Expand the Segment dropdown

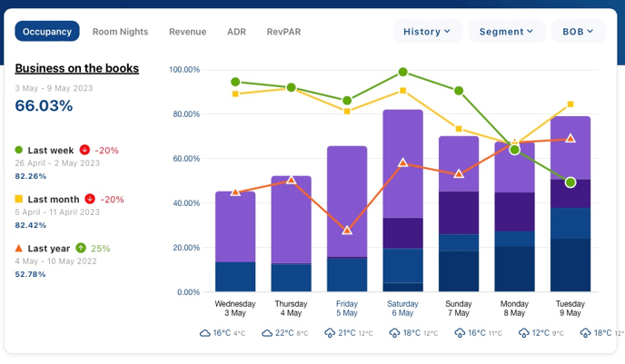coord(506,32)
